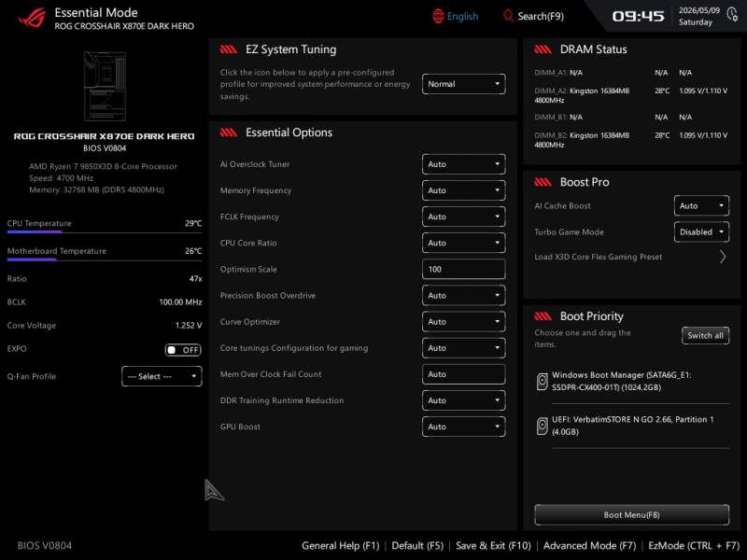Screen dimensions: 747x560
Task: Switch to Advanced Mode (F7)
Action: pyautogui.click(x=589, y=546)
